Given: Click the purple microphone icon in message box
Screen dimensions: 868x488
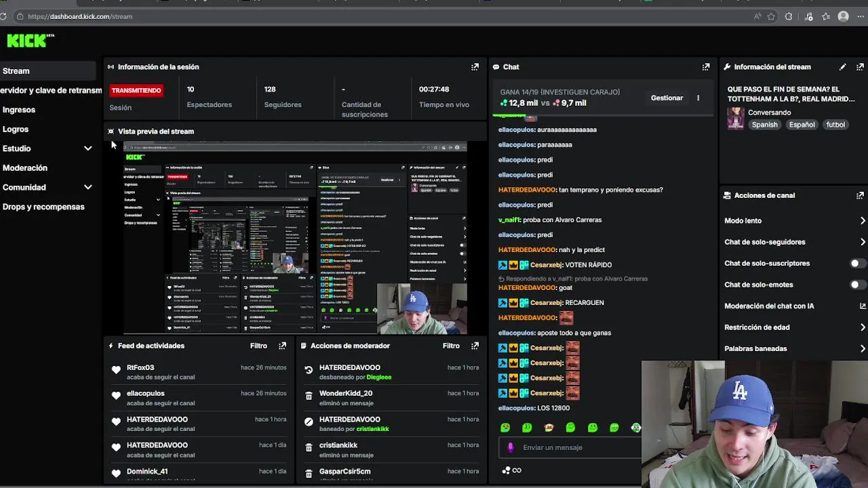Looking at the screenshot, I should coord(511,447).
